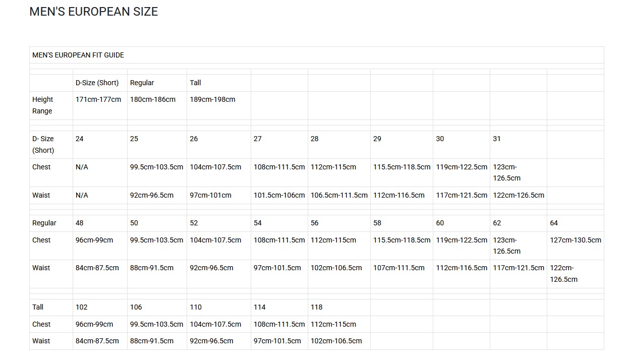Click the 171cm-177cm height cell
Viewport: 628px width, 364px height.
pyautogui.click(x=98, y=99)
